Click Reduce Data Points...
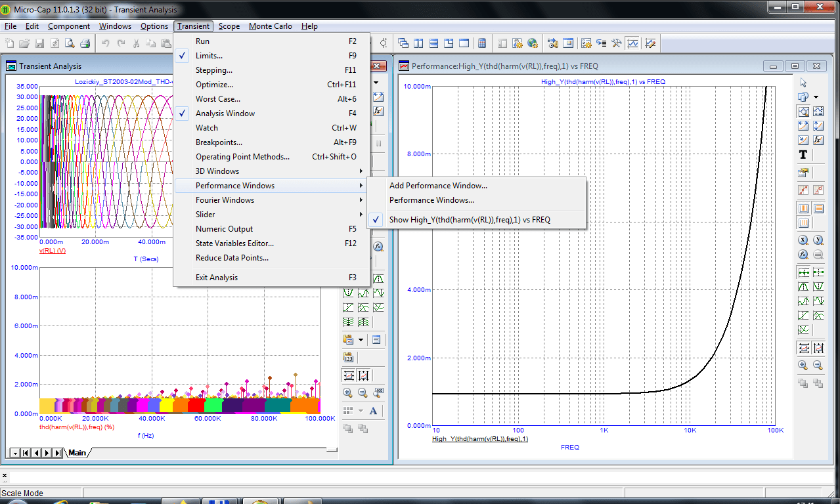The width and height of the screenshot is (840, 504). 272,258
